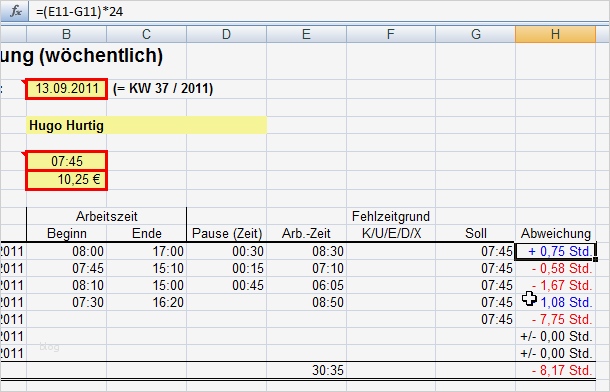Click the fx insert function icon
This screenshot has width=610, height=392.
coord(16,11)
